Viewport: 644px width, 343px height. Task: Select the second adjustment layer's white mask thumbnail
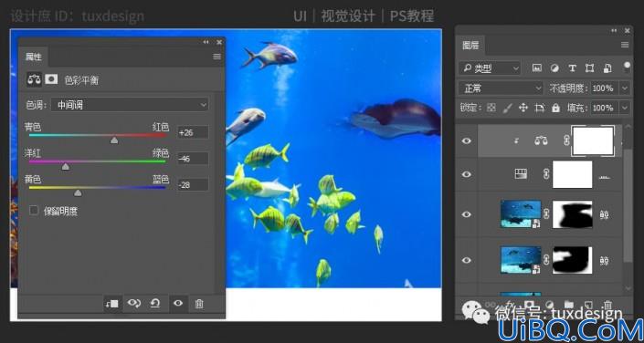[x=573, y=174]
